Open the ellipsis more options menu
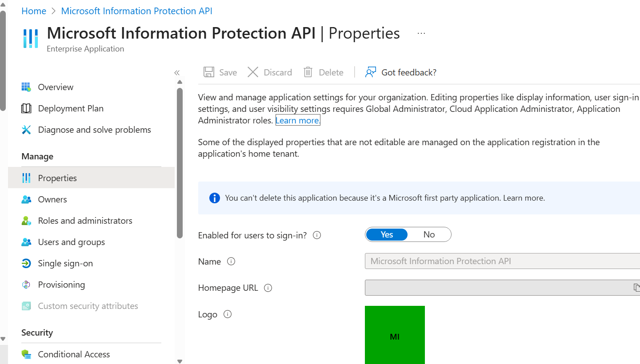Screen dimensions: 640x364 click(421, 34)
